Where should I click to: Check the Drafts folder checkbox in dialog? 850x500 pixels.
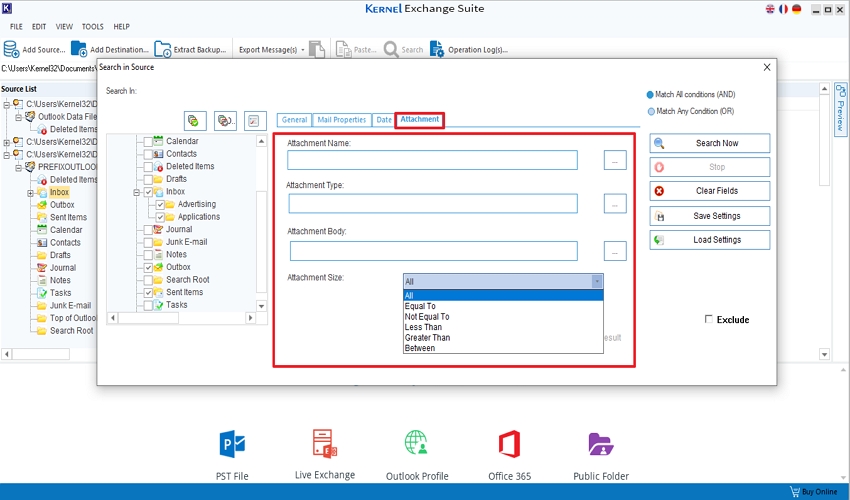(148, 179)
